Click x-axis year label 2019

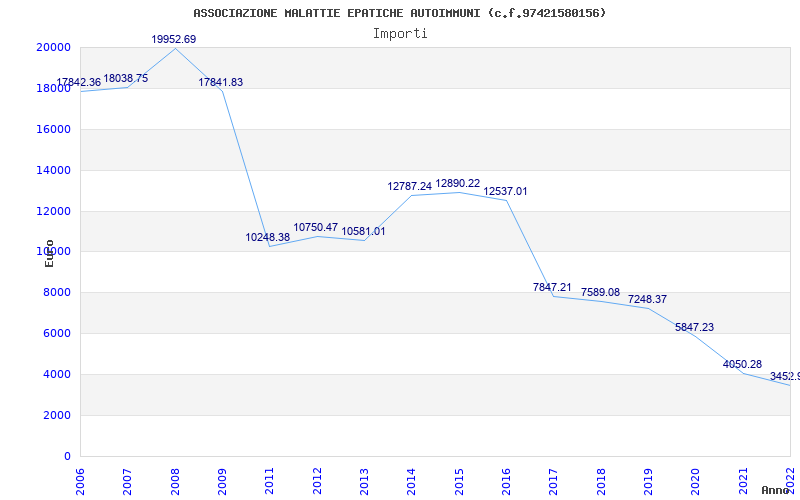pos(648,481)
